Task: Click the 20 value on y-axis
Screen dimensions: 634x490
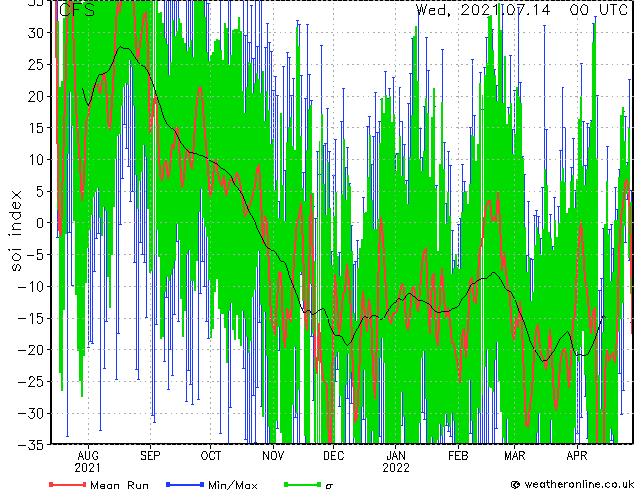Action: tap(36, 97)
